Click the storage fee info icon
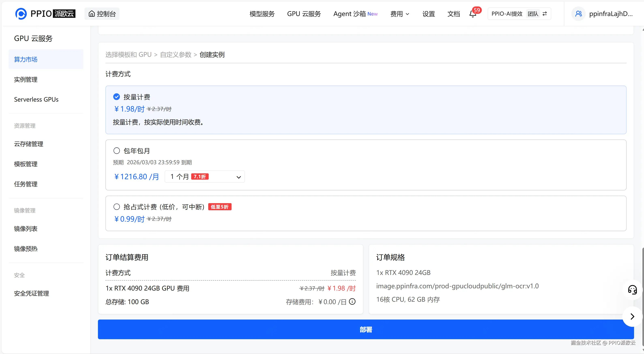The height and width of the screenshot is (354, 644). [x=352, y=302]
